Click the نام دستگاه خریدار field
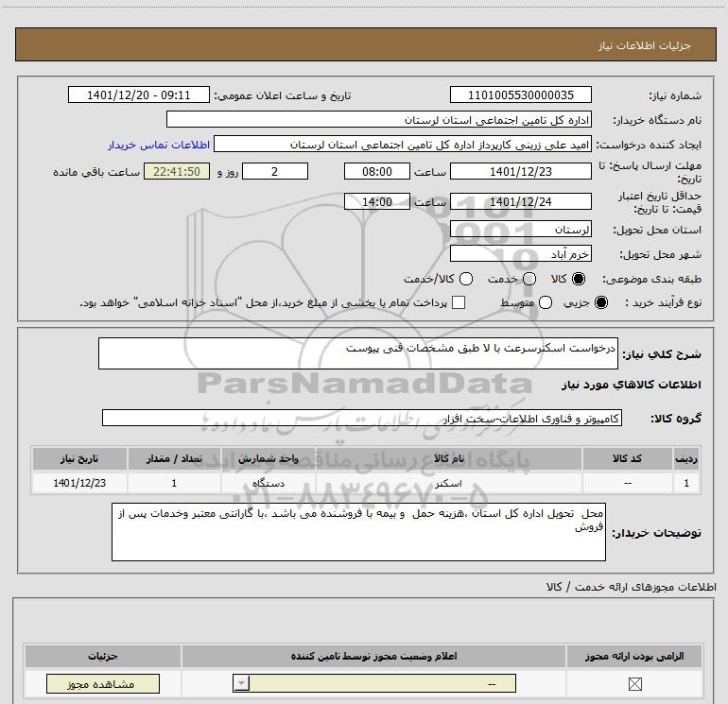 [x=379, y=119]
